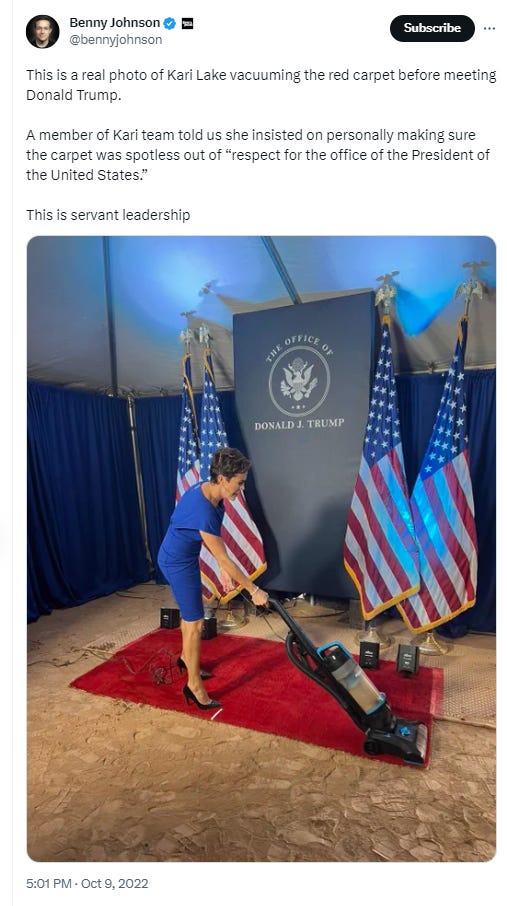Screen dimensions: 507x906
Task: Click the blue verified checkmark badge
Action: (170, 24)
